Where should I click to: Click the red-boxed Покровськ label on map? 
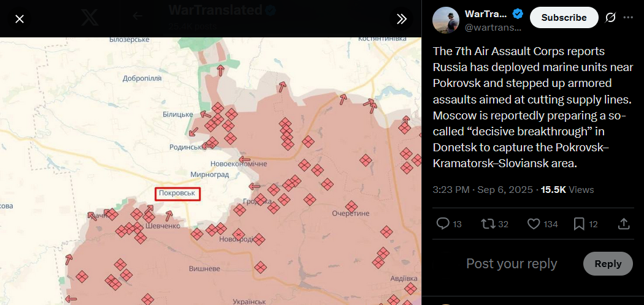[x=178, y=194]
